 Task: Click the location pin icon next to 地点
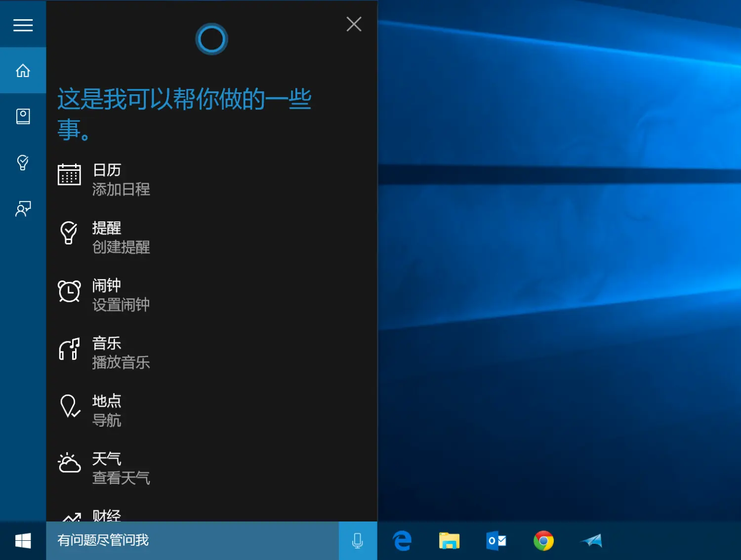point(69,406)
